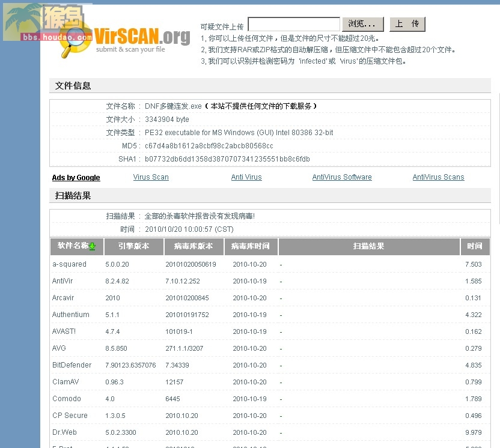Select the SHA1 hash value

227,159
